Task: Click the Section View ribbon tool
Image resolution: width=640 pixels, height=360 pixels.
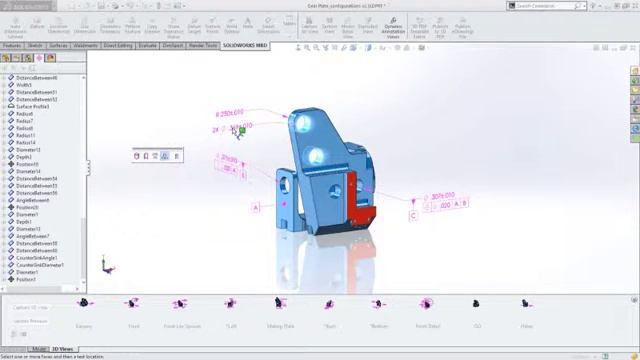Action: coord(329,26)
